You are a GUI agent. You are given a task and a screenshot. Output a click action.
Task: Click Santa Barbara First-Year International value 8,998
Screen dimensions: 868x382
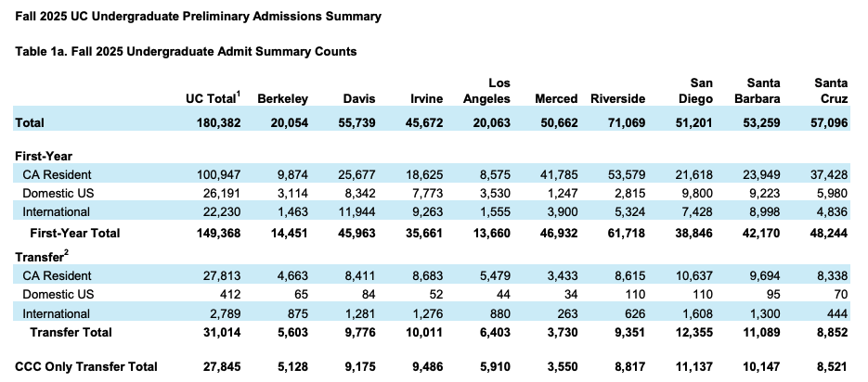click(764, 211)
